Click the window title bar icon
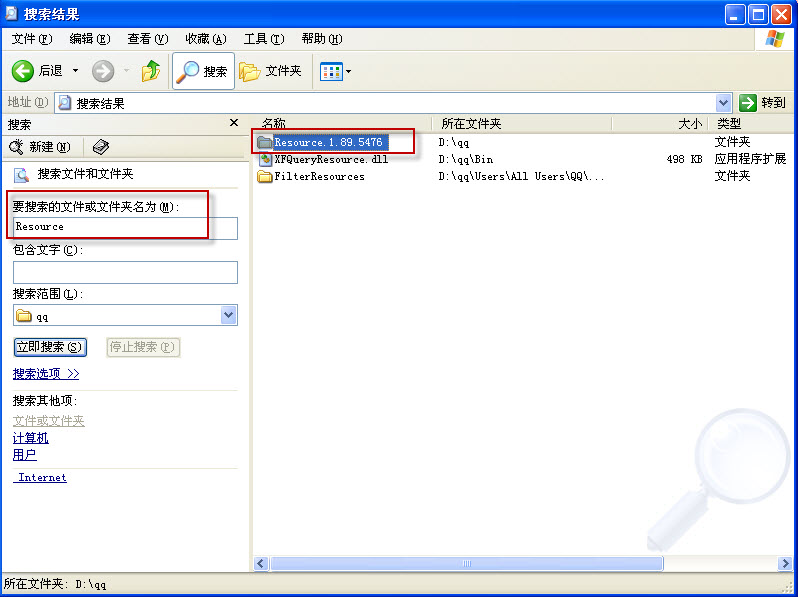This screenshot has width=798, height=597. tap(11, 13)
